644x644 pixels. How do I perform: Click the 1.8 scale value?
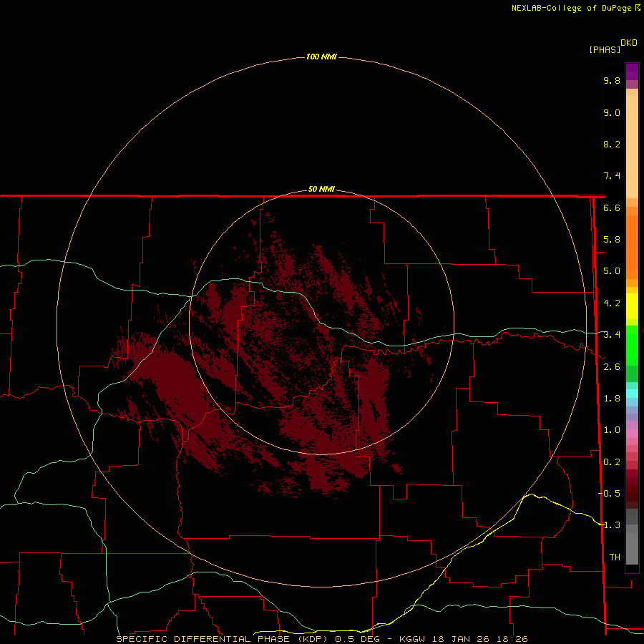click(x=612, y=399)
